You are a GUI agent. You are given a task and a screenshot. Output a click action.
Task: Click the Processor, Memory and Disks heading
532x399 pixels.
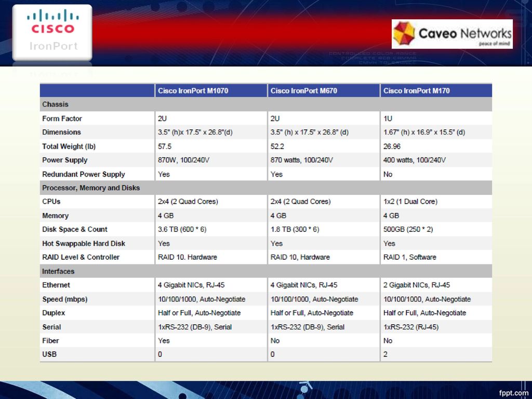pyautogui.click(x=91, y=188)
